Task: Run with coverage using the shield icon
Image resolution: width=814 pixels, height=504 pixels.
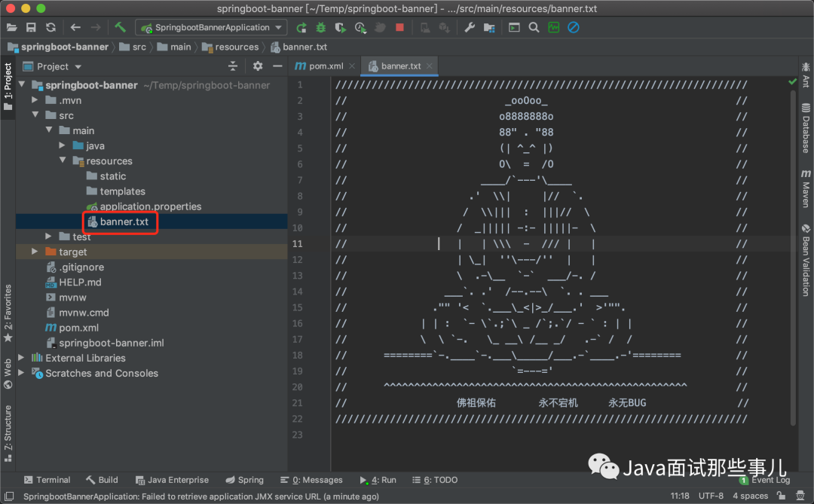Action: click(x=341, y=28)
